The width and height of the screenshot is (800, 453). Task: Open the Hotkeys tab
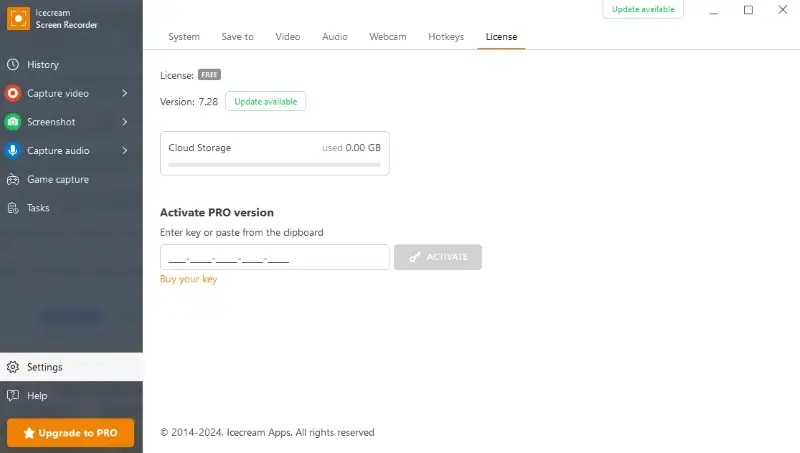coord(446,37)
